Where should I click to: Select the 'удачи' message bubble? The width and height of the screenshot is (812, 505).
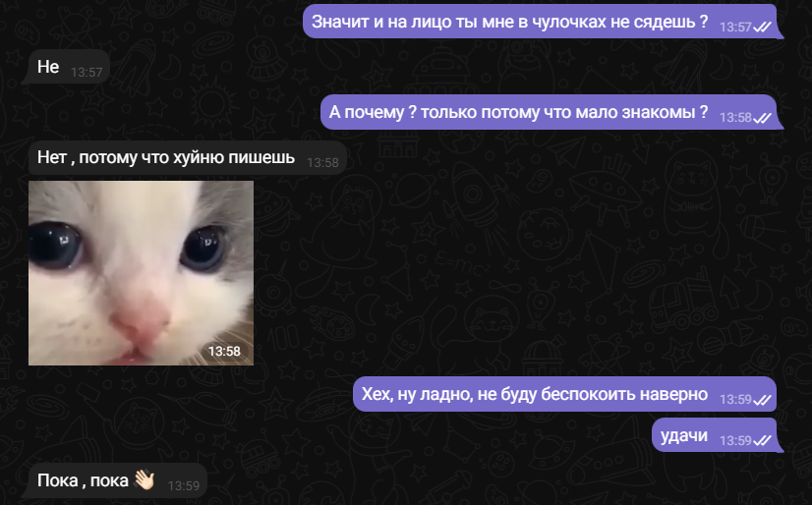click(x=717, y=435)
